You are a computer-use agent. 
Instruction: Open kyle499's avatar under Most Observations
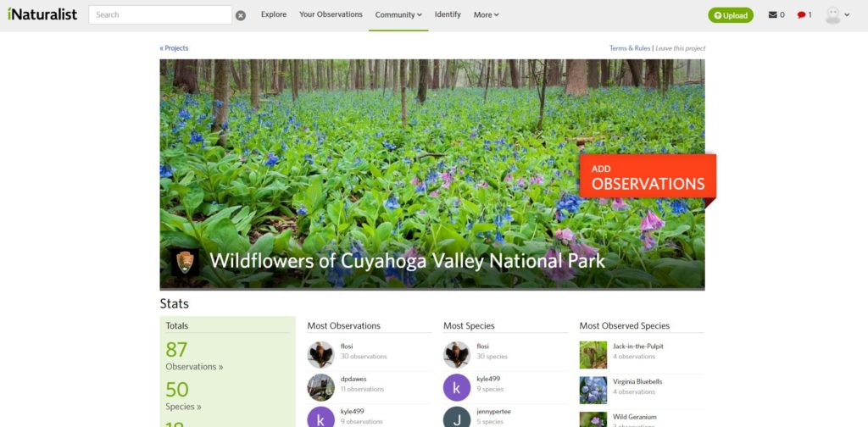point(321,417)
